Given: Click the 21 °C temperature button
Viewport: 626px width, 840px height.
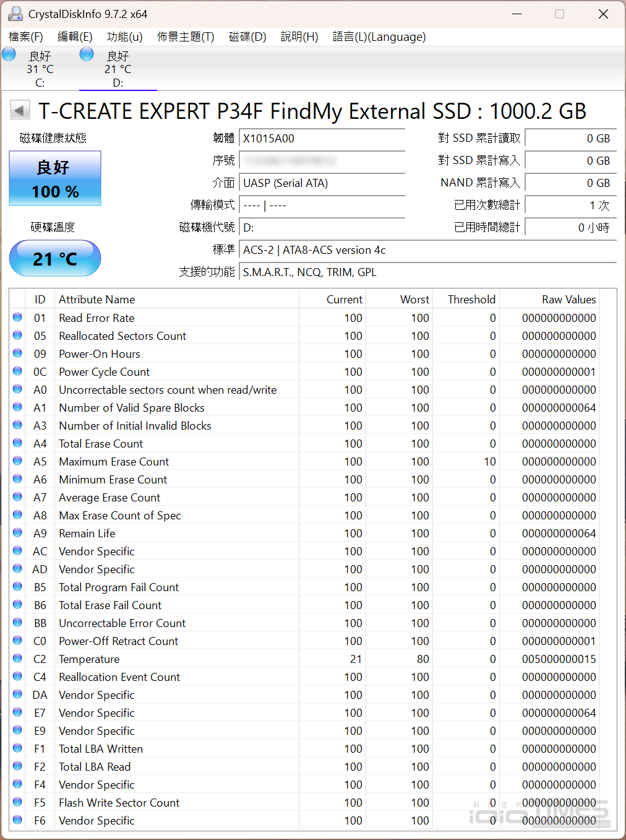Looking at the screenshot, I should pos(55,258).
